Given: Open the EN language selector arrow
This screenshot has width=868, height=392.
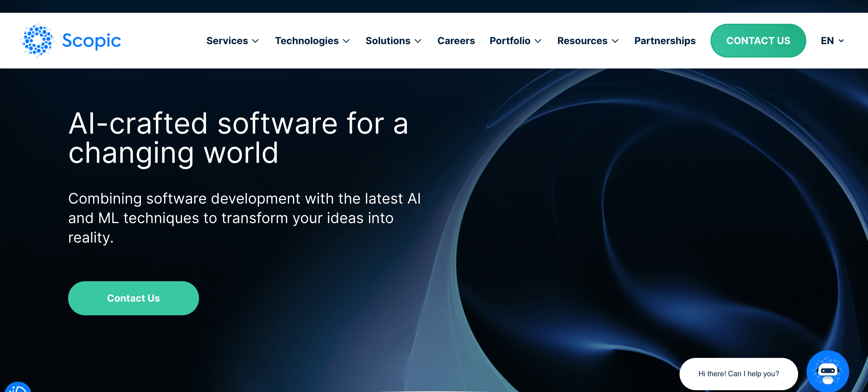Looking at the screenshot, I should click(x=841, y=41).
